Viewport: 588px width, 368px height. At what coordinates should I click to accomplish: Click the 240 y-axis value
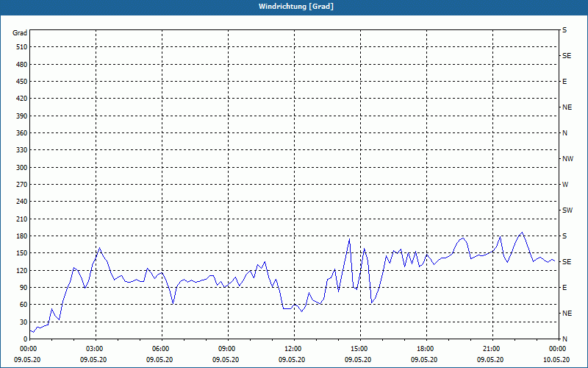point(22,202)
